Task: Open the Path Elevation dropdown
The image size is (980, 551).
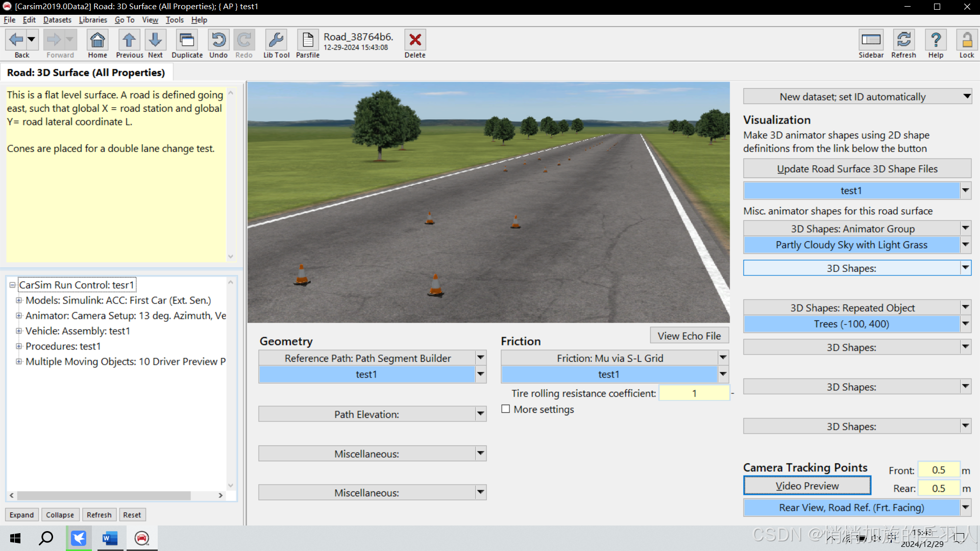Action: [480, 414]
